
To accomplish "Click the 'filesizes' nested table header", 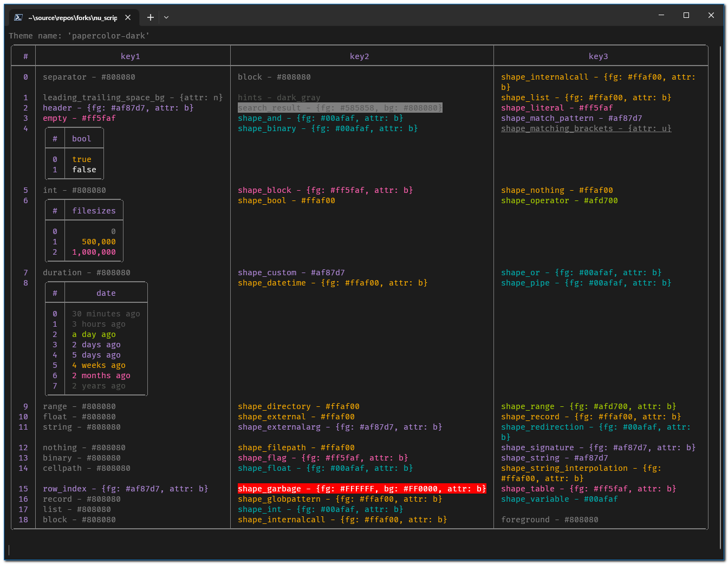I will [x=94, y=211].
